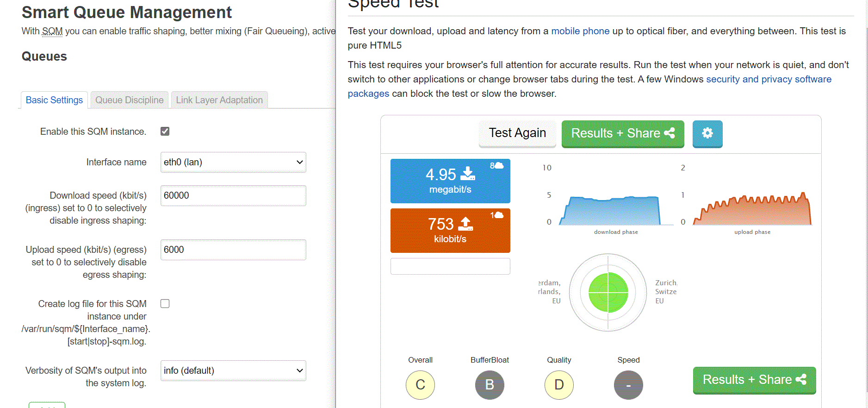Enable the create log file checkbox
Screen dimensions: 868x408
point(165,304)
